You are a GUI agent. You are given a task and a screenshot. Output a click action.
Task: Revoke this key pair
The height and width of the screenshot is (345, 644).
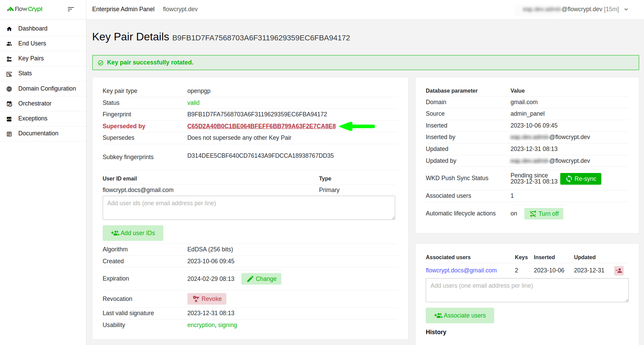coord(207,299)
